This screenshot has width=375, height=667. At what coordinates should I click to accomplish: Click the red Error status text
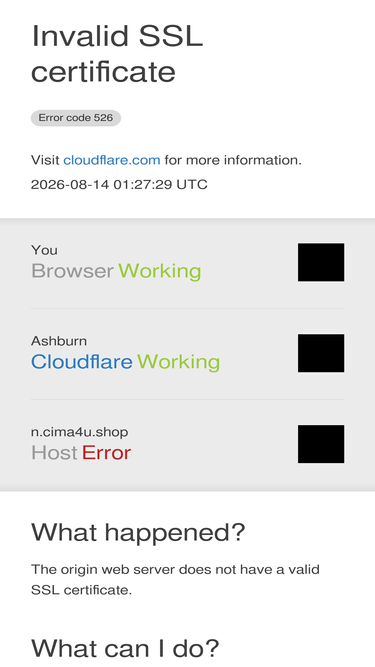point(106,453)
